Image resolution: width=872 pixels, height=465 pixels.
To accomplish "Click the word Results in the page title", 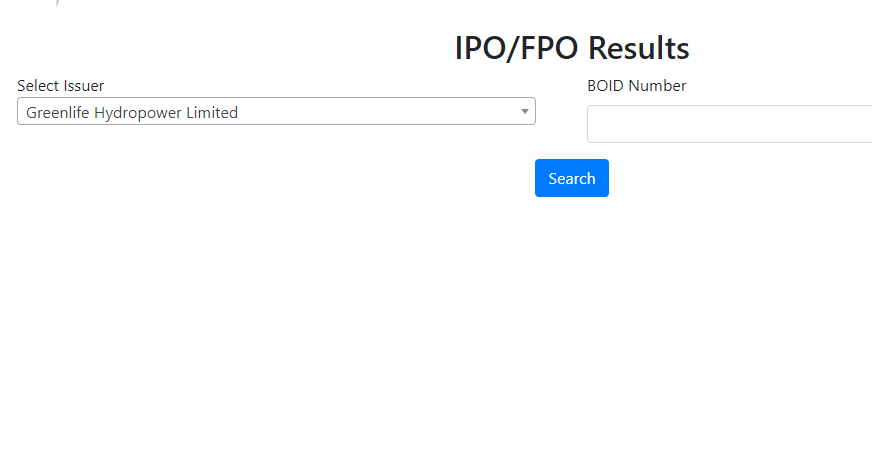I will click(x=638, y=48).
